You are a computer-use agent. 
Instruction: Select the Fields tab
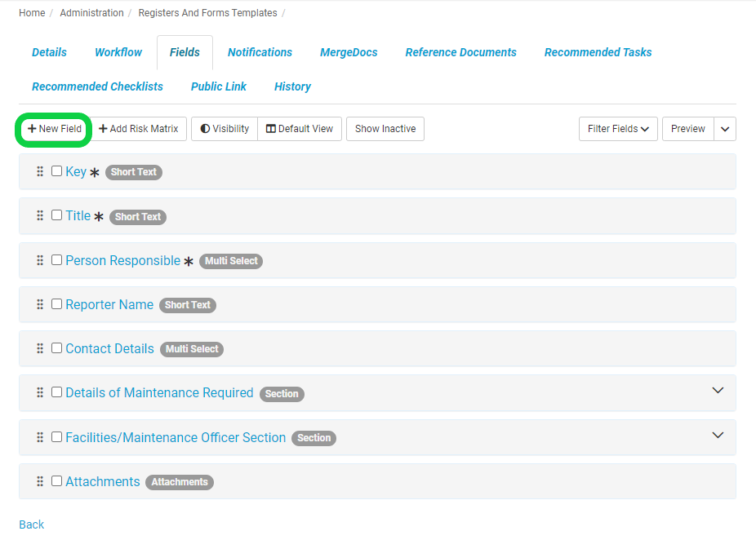pos(185,52)
